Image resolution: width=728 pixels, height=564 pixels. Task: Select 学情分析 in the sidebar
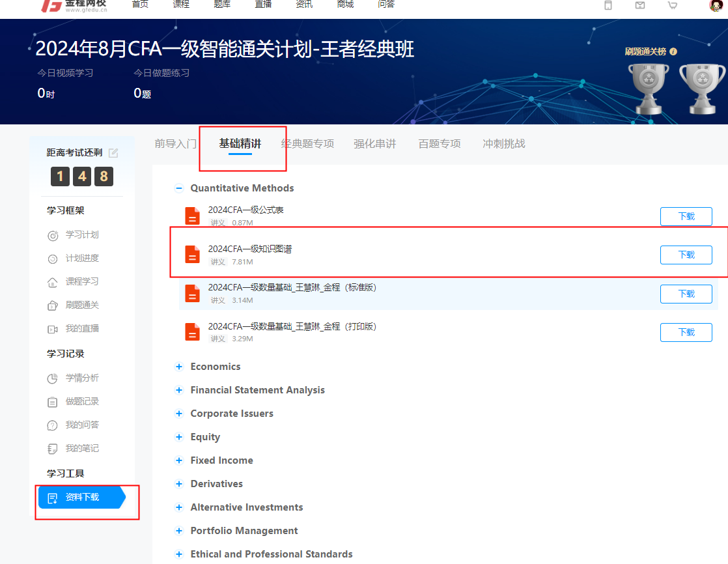pyautogui.click(x=82, y=378)
